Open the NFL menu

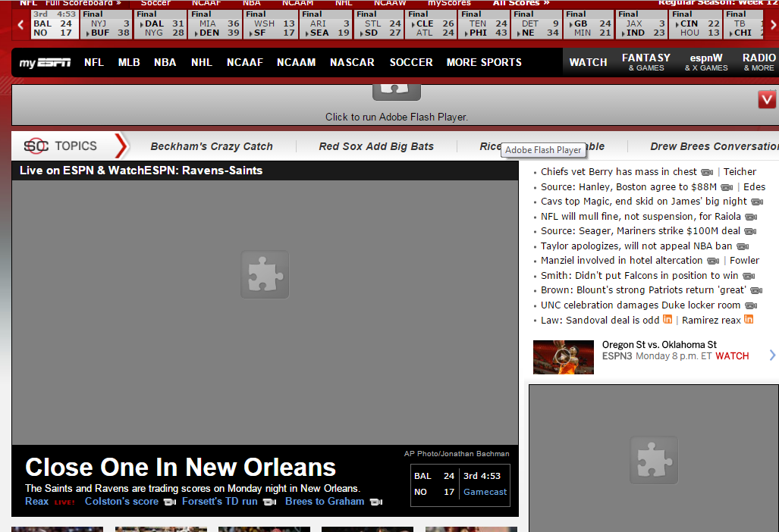coord(94,63)
